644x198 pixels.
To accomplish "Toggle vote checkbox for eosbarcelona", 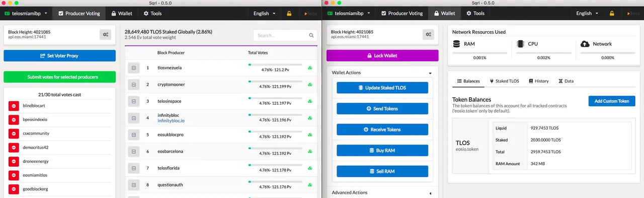I will click(133, 151).
